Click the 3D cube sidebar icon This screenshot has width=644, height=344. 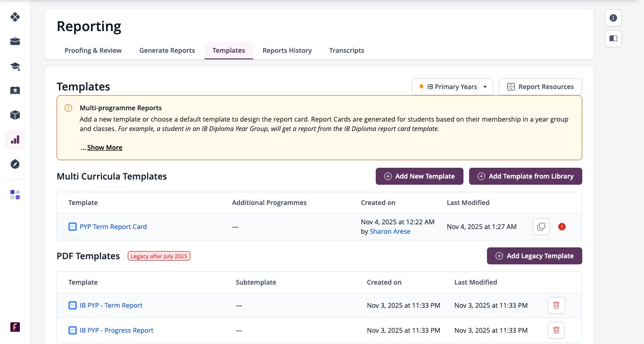click(x=15, y=115)
